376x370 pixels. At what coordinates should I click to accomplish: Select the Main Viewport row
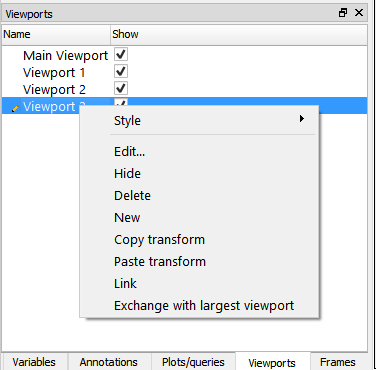(x=184, y=55)
